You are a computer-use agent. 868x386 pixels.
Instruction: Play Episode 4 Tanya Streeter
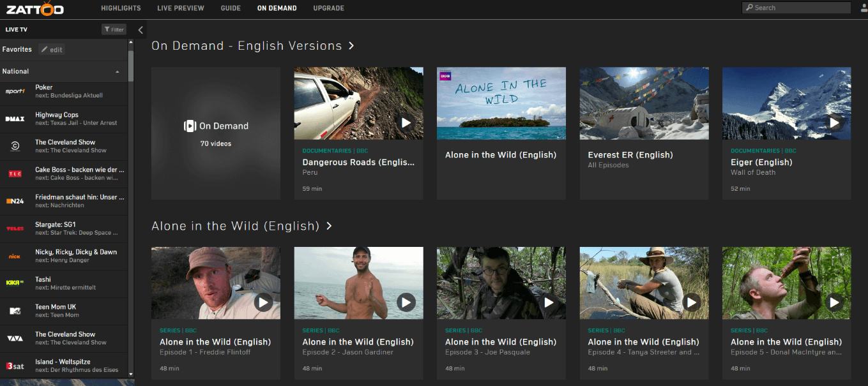(692, 302)
